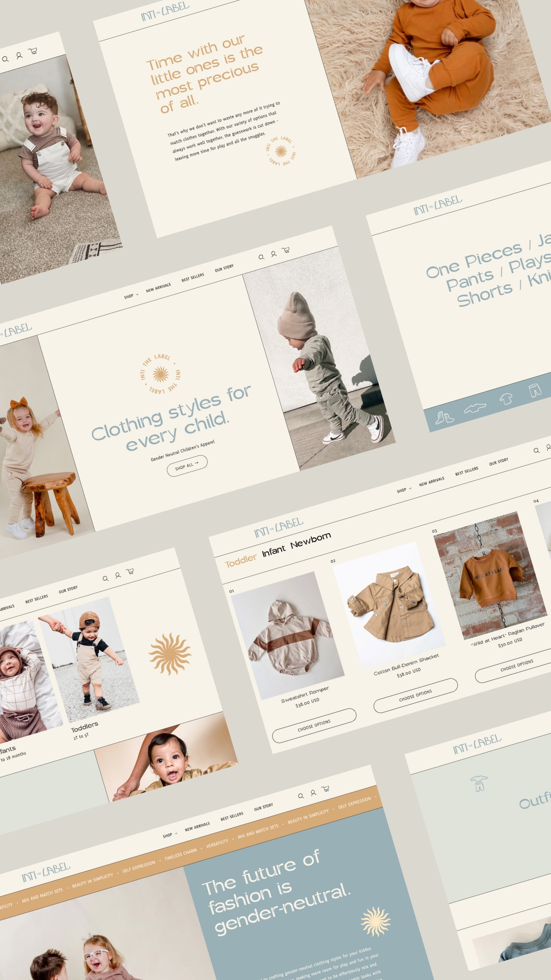Click the 'Sweatshirt Romper' product name

pyautogui.click(x=305, y=694)
